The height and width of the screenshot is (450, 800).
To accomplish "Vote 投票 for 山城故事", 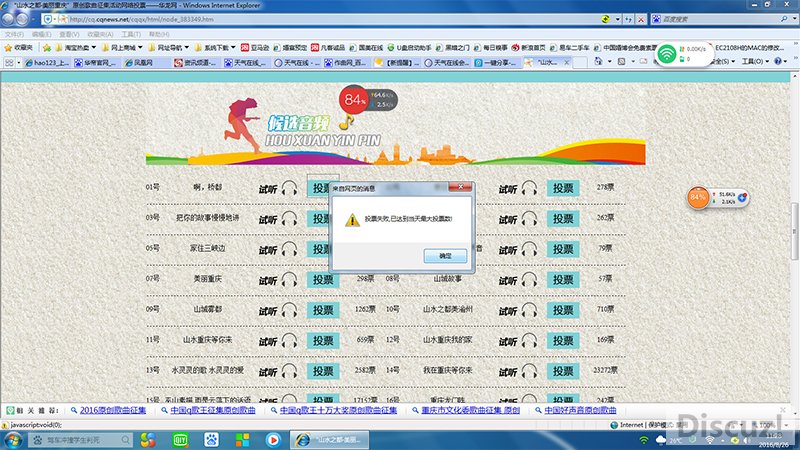I will coord(563,280).
